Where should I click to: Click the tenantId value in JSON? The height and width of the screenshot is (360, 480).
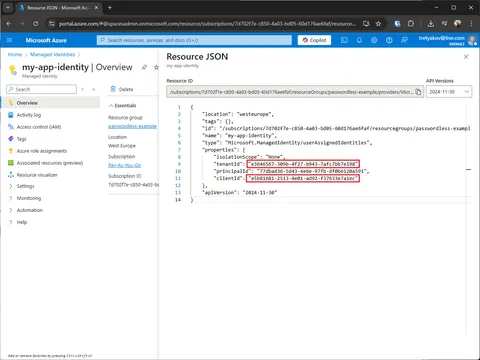click(303, 164)
